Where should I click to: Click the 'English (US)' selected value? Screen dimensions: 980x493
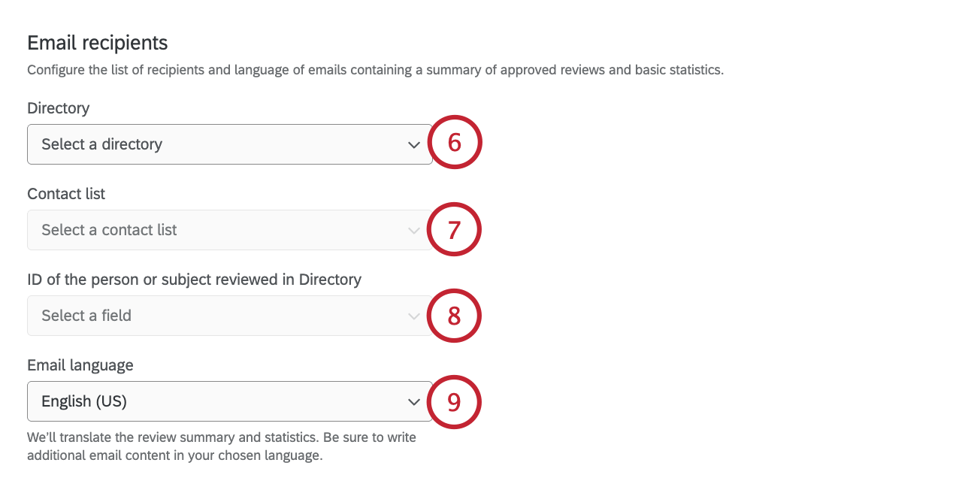84,401
